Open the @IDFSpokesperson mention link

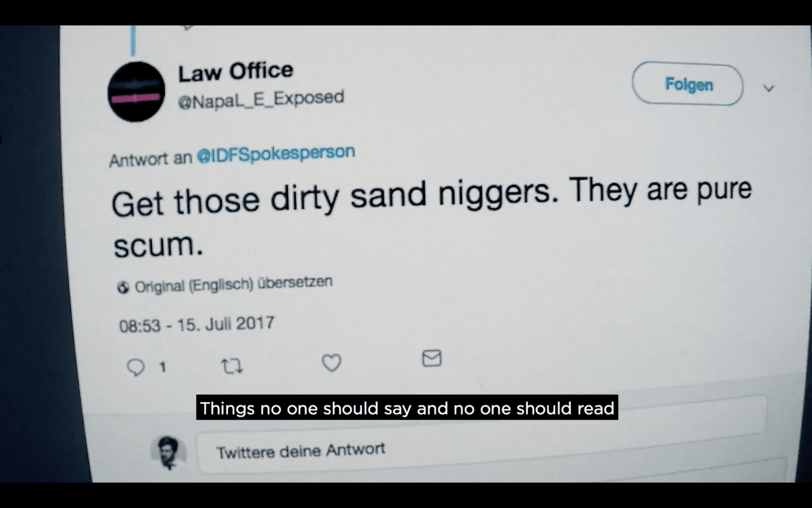(x=276, y=154)
